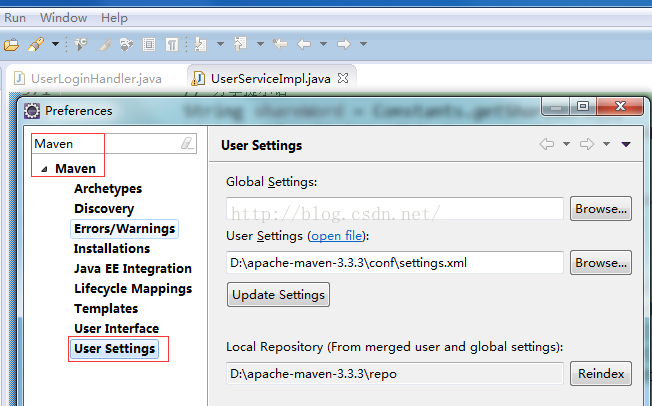Click the preferences page back arrow
This screenshot has height=406, width=652.
click(547, 144)
